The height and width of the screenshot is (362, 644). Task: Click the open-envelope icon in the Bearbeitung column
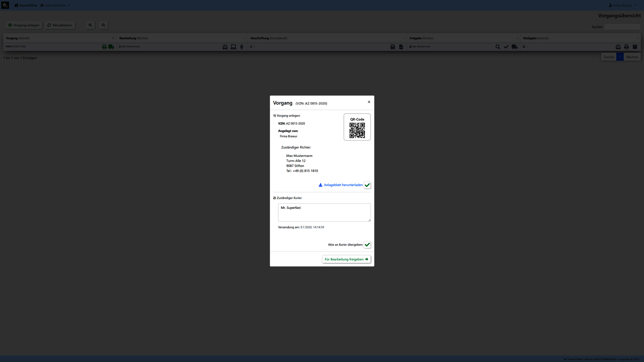[x=225, y=47]
